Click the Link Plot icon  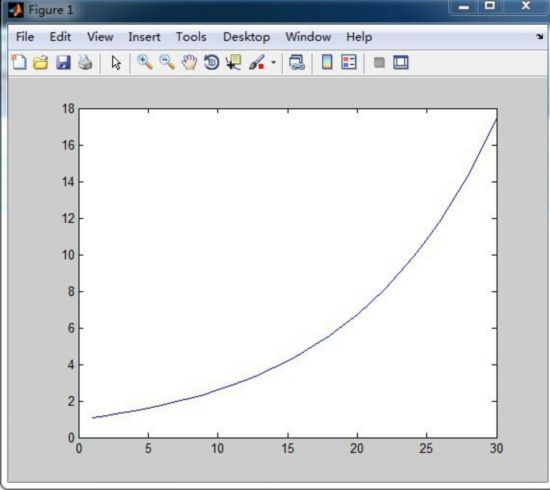[297, 63]
